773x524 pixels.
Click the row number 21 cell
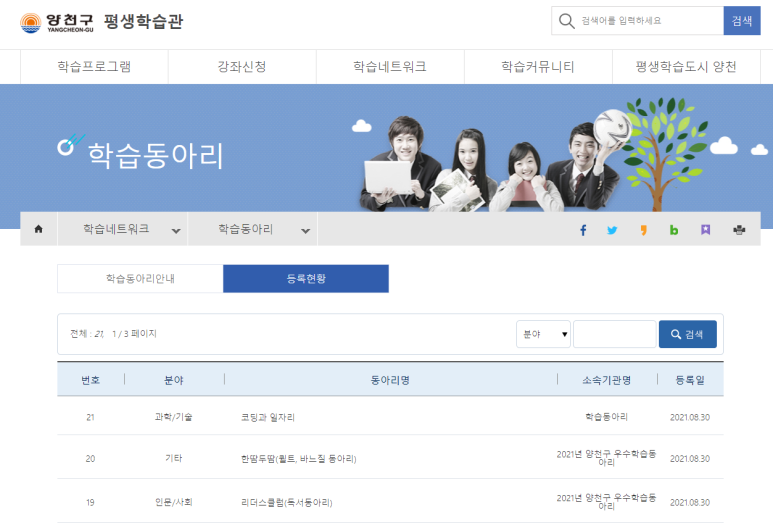pos(90,418)
